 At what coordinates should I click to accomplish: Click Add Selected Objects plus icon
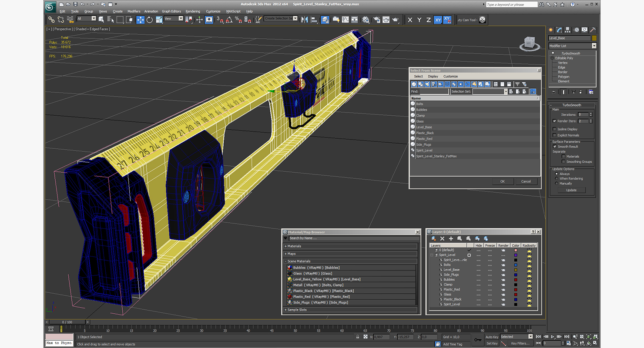(x=451, y=238)
